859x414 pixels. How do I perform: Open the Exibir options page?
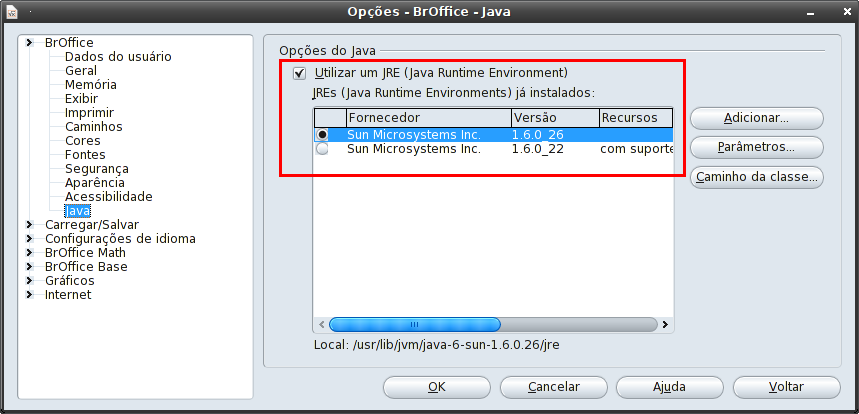pyautogui.click(x=82, y=99)
